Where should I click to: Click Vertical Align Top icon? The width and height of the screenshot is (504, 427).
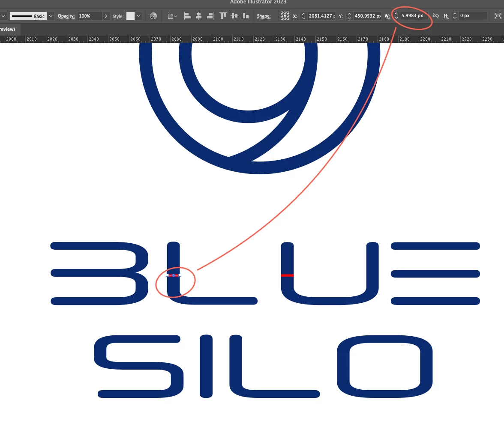223,16
